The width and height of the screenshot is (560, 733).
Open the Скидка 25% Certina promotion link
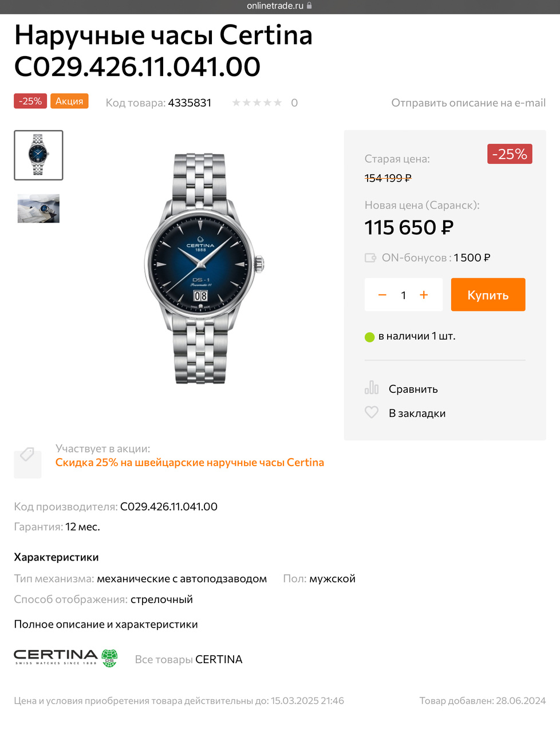tap(190, 462)
